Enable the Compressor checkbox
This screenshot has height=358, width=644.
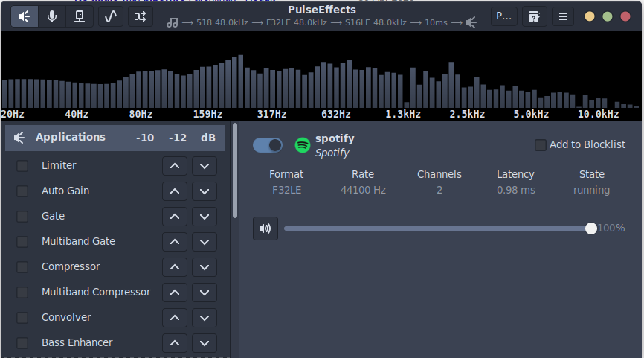click(x=22, y=266)
